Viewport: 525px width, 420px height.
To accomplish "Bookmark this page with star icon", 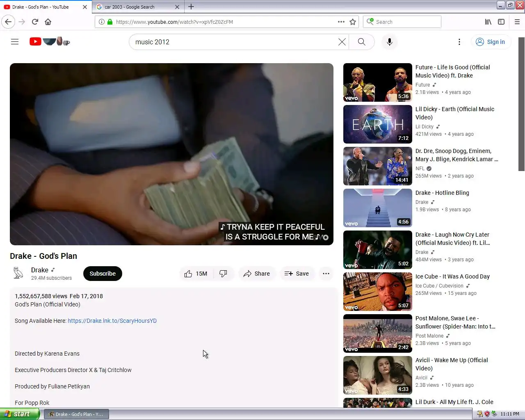I will coord(353,22).
